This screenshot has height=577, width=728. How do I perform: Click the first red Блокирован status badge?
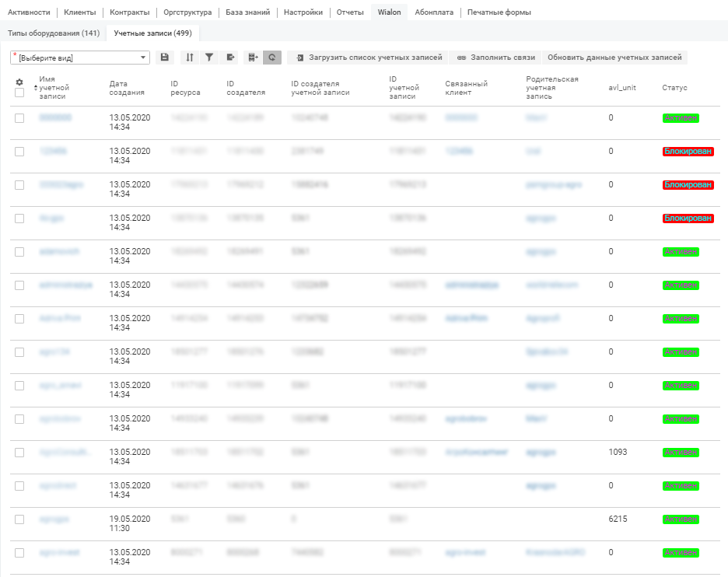688,152
